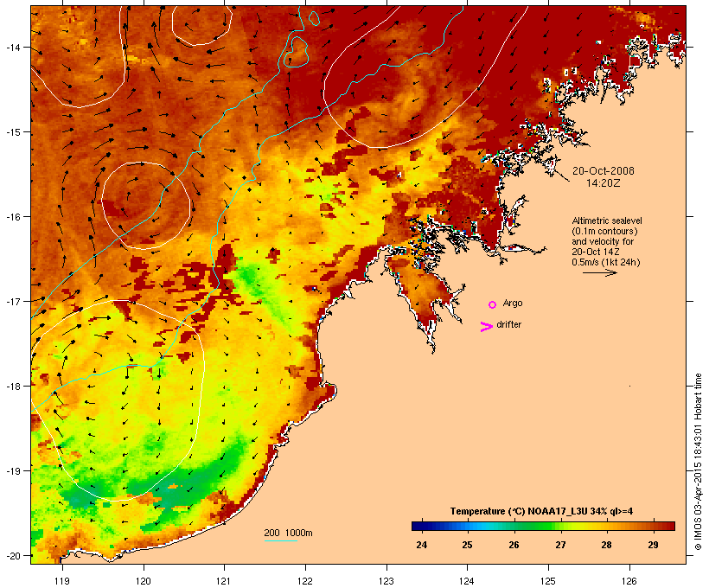Click the '(0.1m contours)' caption line

click(x=604, y=231)
